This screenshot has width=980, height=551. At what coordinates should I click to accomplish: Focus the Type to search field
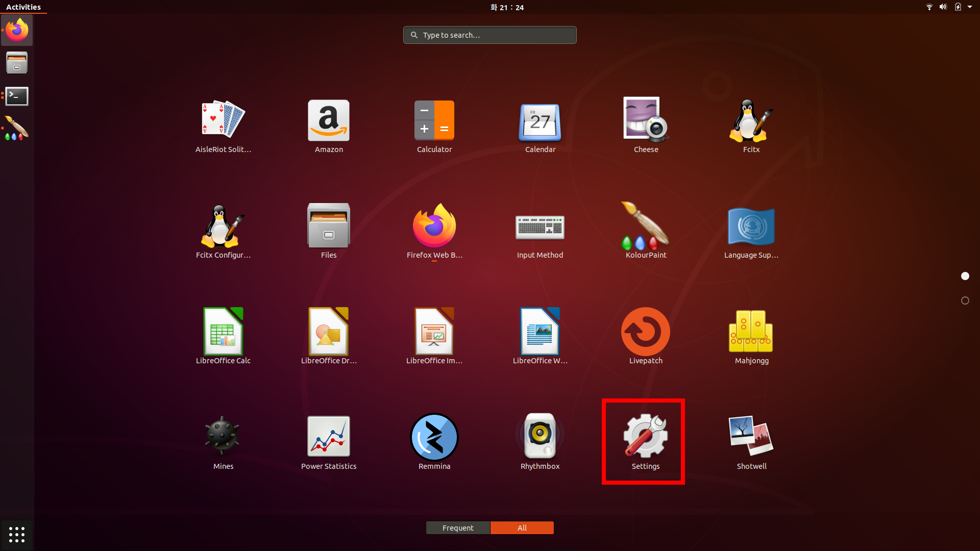[490, 35]
